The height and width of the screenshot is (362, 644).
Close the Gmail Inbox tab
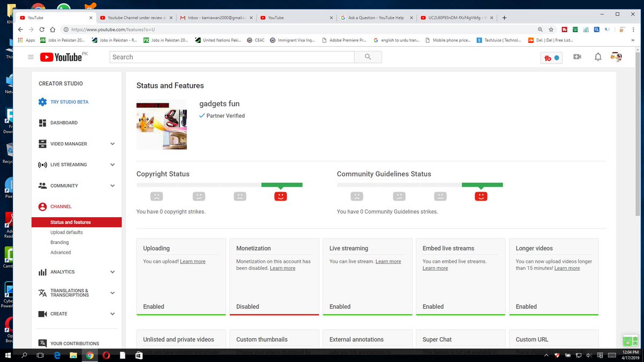[252, 18]
